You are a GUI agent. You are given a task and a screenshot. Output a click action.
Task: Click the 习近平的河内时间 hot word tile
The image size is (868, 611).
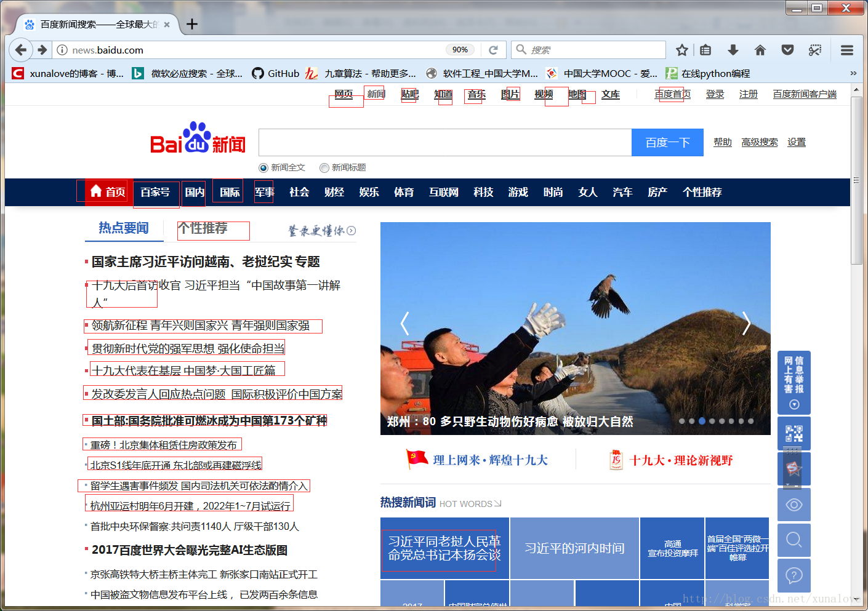coord(574,548)
